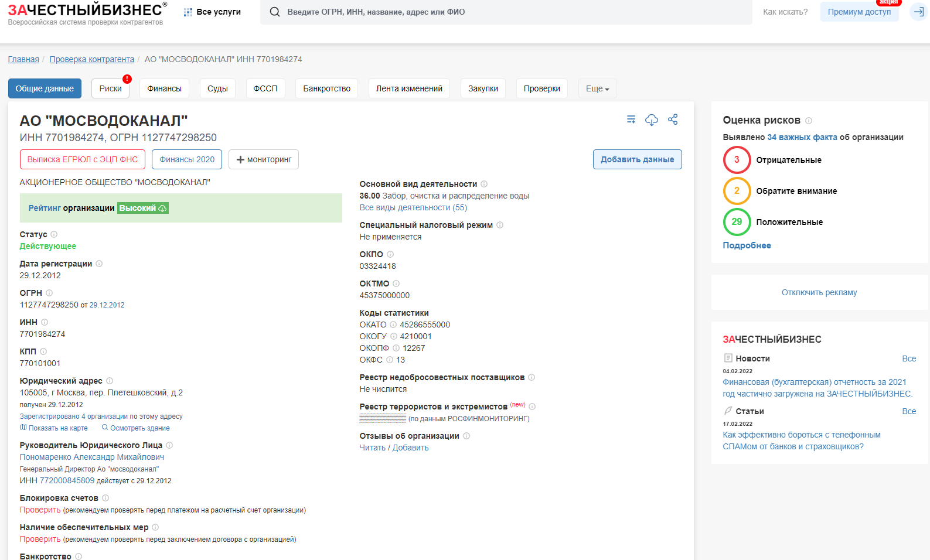This screenshot has width=930, height=560.
Task: Click the green positive facts circle 29
Action: click(x=737, y=222)
